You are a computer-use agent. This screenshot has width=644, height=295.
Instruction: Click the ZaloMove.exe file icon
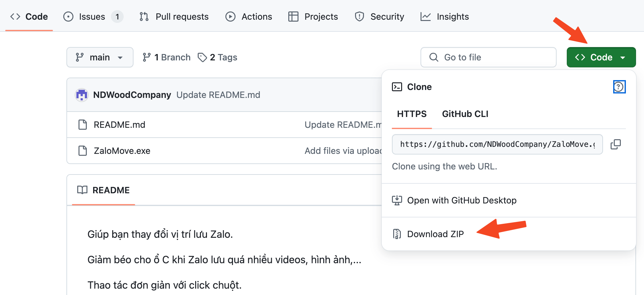pos(83,151)
